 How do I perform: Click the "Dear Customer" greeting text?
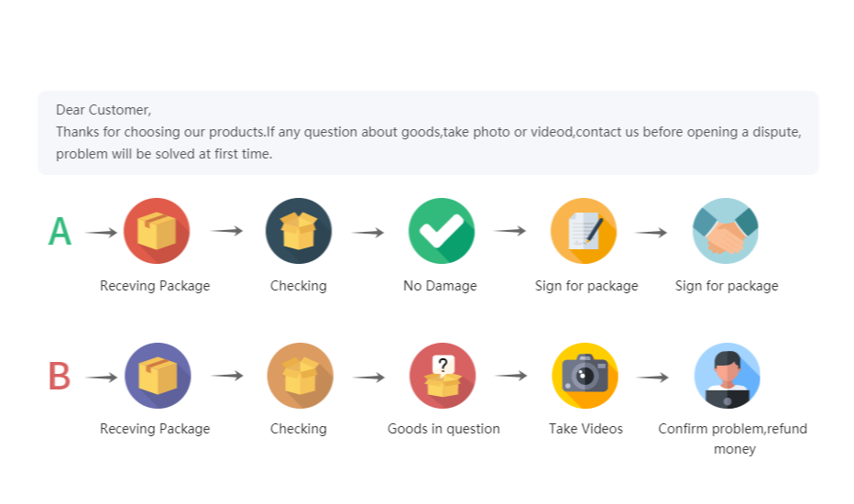click(x=104, y=110)
